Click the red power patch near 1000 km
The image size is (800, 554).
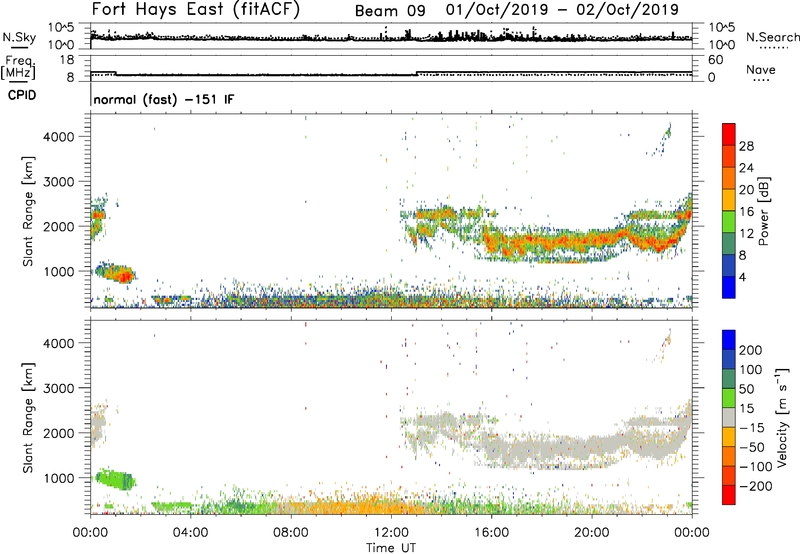click(123, 277)
